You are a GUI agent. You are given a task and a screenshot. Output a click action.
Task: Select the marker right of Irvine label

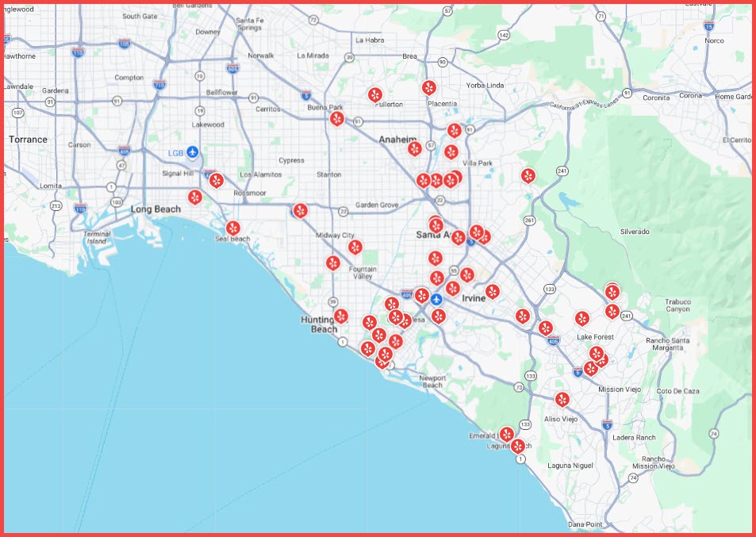coord(493,291)
